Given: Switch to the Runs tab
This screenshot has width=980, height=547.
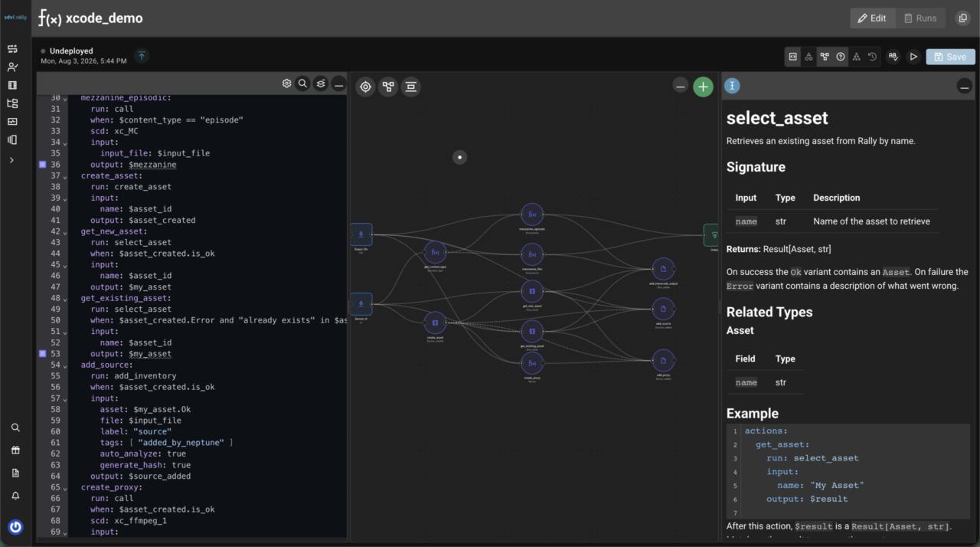Looking at the screenshot, I should click(x=920, y=18).
